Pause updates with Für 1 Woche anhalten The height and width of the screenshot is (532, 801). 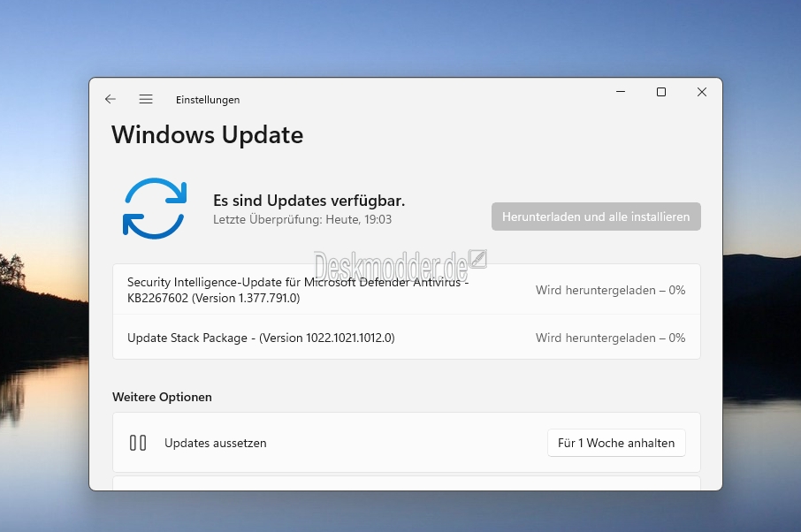click(x=616, y=443)
